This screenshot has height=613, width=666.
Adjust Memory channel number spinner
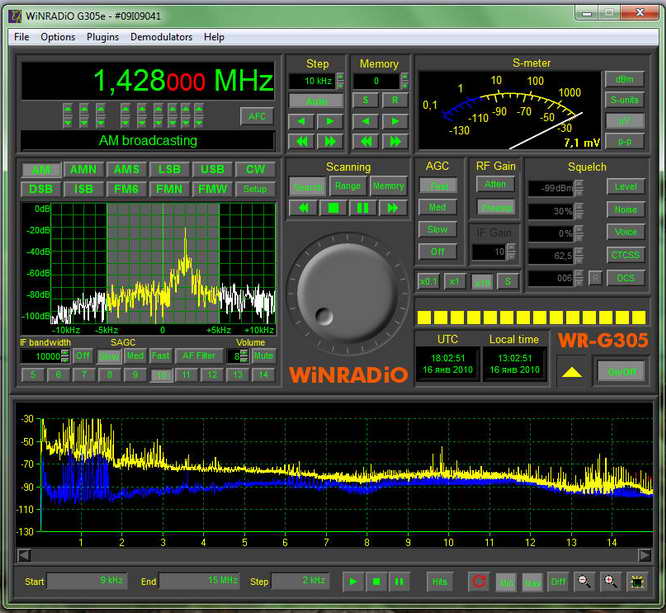(x=404, y=81)
